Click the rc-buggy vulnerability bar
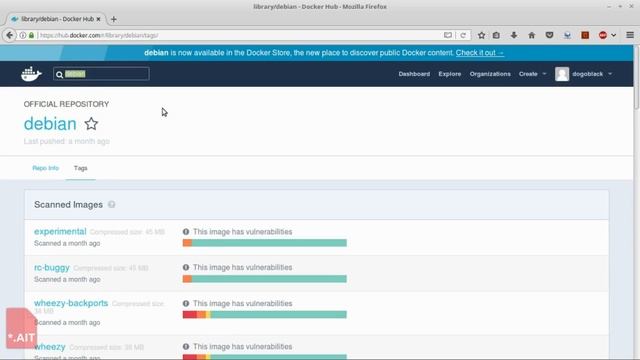Image resolution: width=640 pixels, height=360 pixels. [264, 279]
